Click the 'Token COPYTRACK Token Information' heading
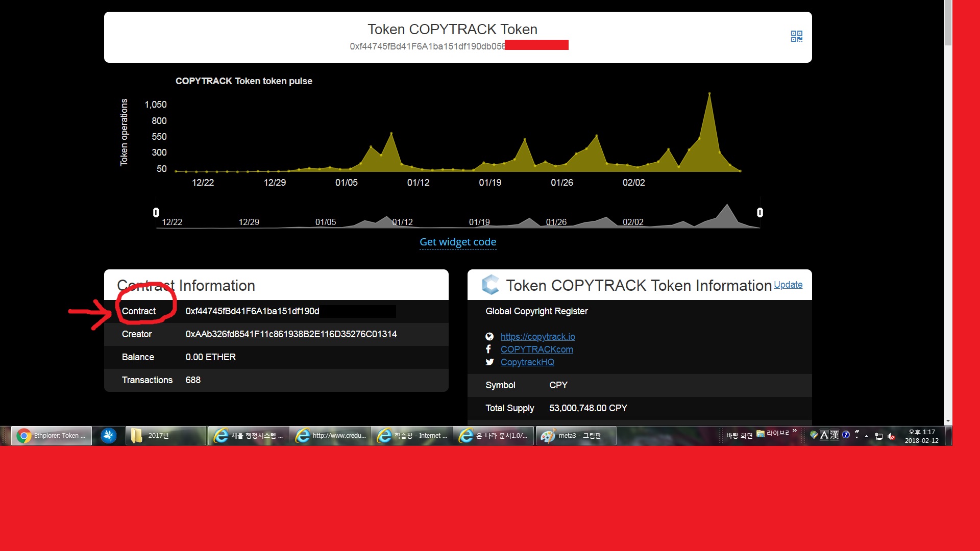This screenshot has width=980, height=551. click(639, 285)
